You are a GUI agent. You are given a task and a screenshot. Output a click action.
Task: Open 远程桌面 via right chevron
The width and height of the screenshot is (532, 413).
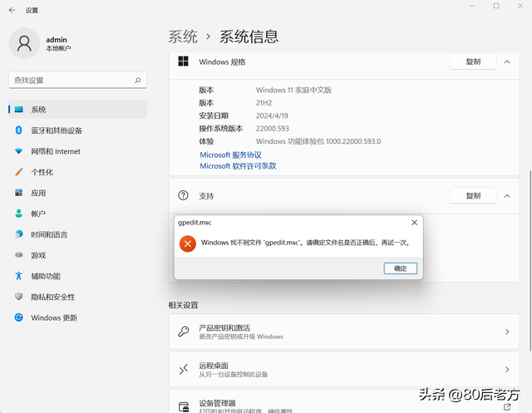point(507,369)
